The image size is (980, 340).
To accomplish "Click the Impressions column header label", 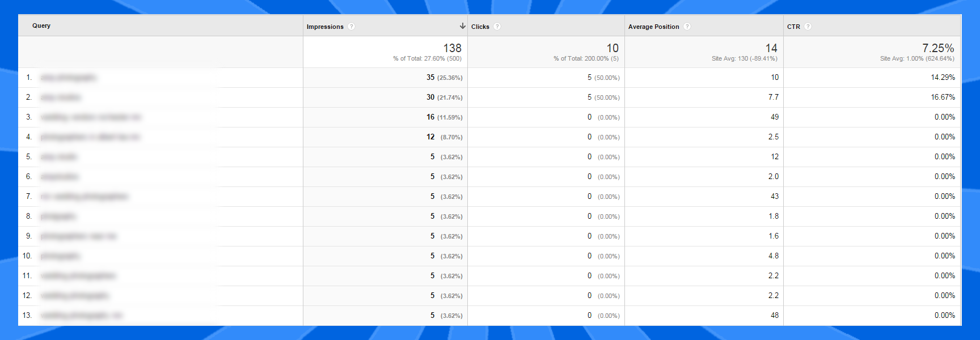I will click(325, 27).
